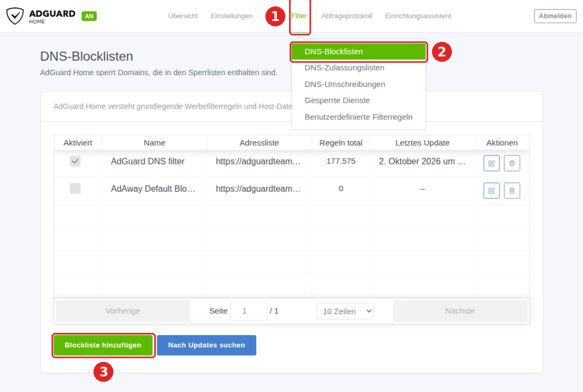Go to Abfrageprotokoll
The width and height of the screenshot is (583, 392).
(347, 16)
